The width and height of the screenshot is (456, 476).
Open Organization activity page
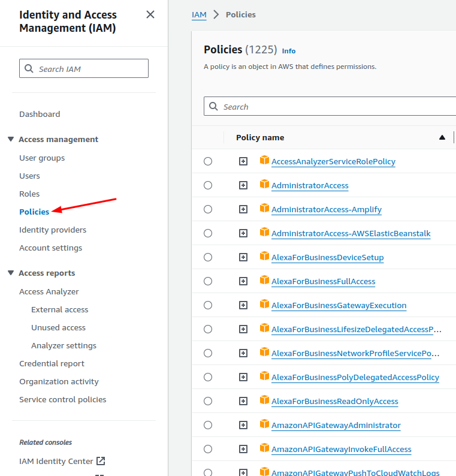(59, 382)
